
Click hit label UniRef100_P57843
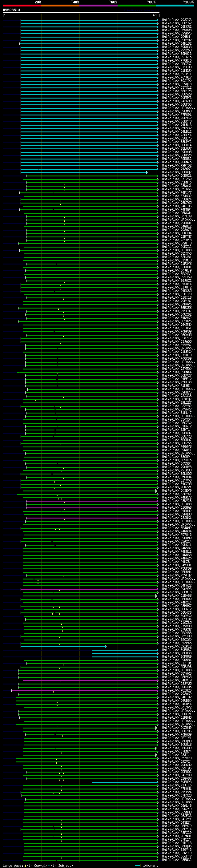177,535
